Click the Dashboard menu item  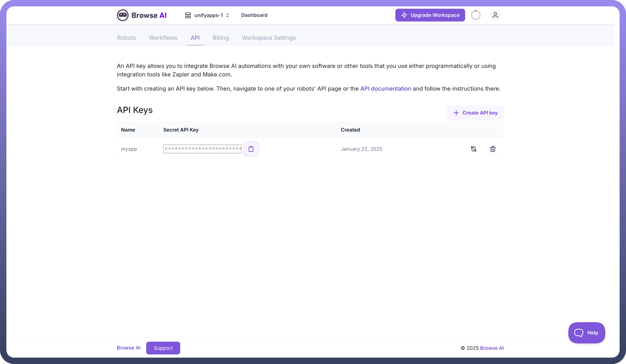tap(254, 15)
